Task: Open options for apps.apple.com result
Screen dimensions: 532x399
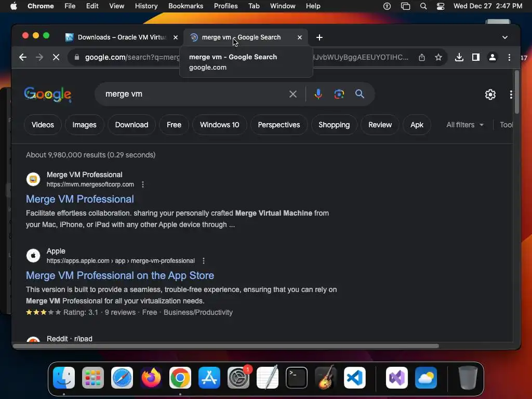Action: 204,261
